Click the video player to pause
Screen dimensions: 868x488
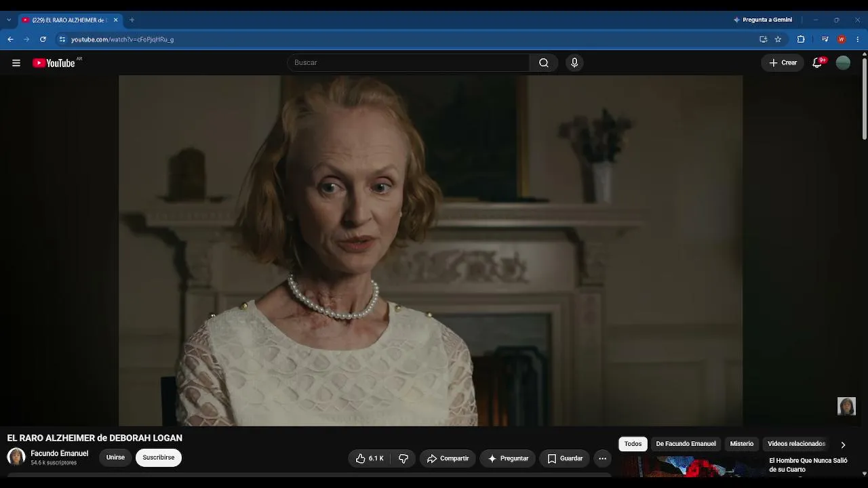click(x=431, y=250)
